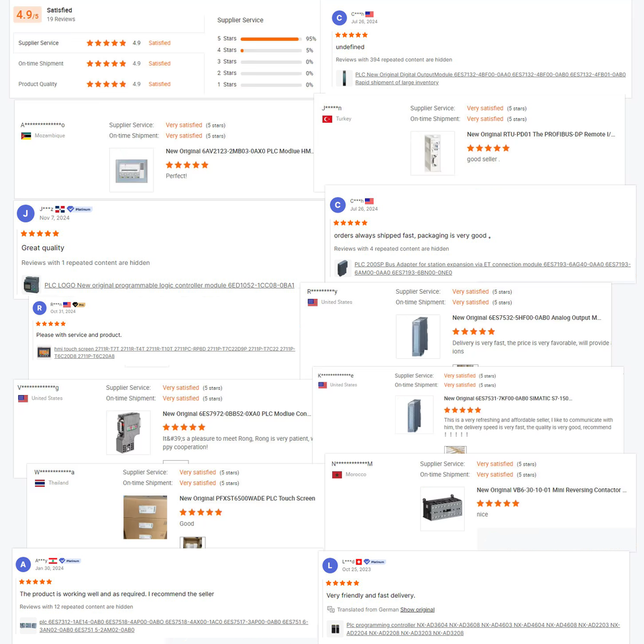Click the 'Show original' link
The width and height of the screenshot is (644, 644).
(x=417, y=610)
